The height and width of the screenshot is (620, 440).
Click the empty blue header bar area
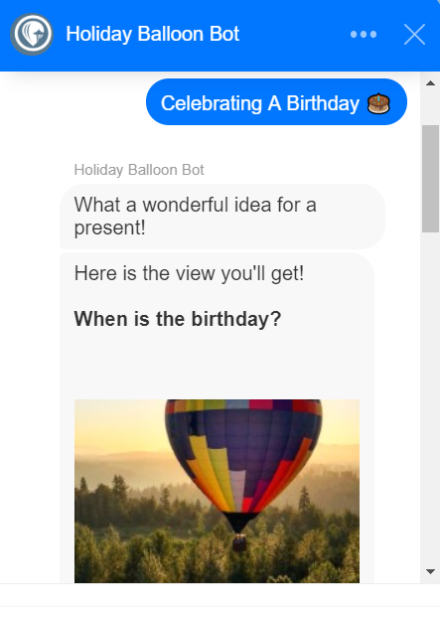(x=293, y=34)
